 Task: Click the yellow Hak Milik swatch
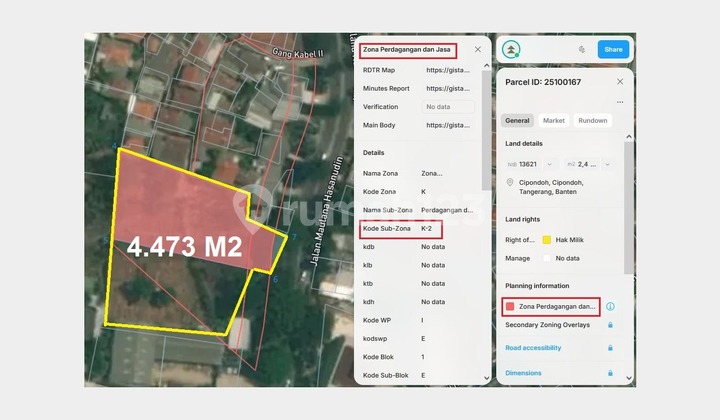547,240
